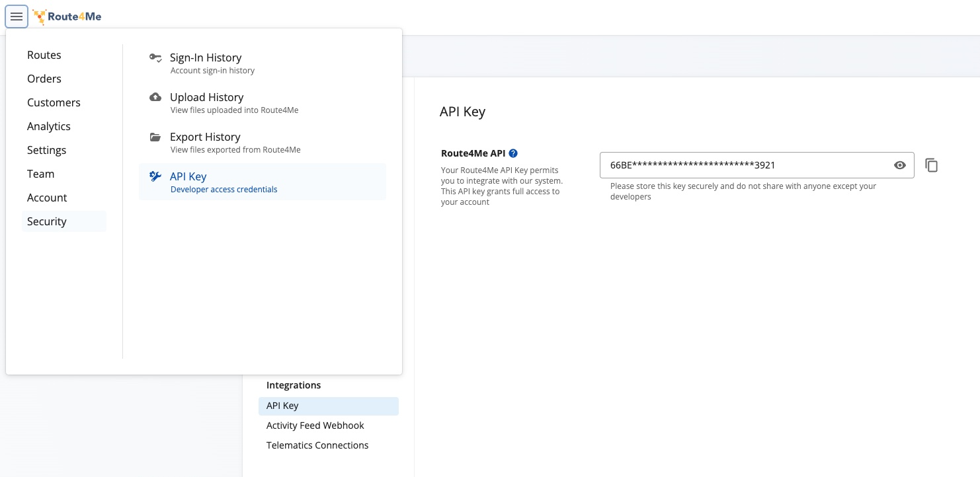Click the Upload History cloud icon
The image size is (980, 477).
click(x=155, y=97)
